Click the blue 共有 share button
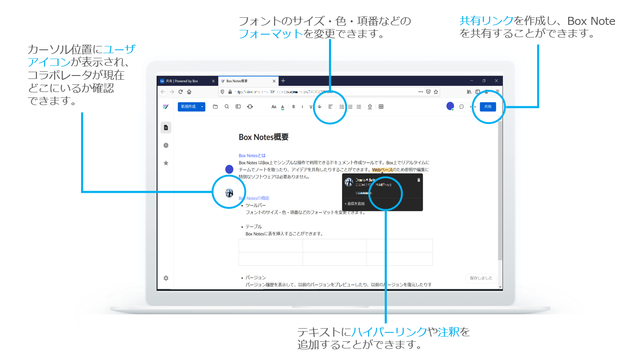This screenshot has width=644, height=359. (488, 106)
